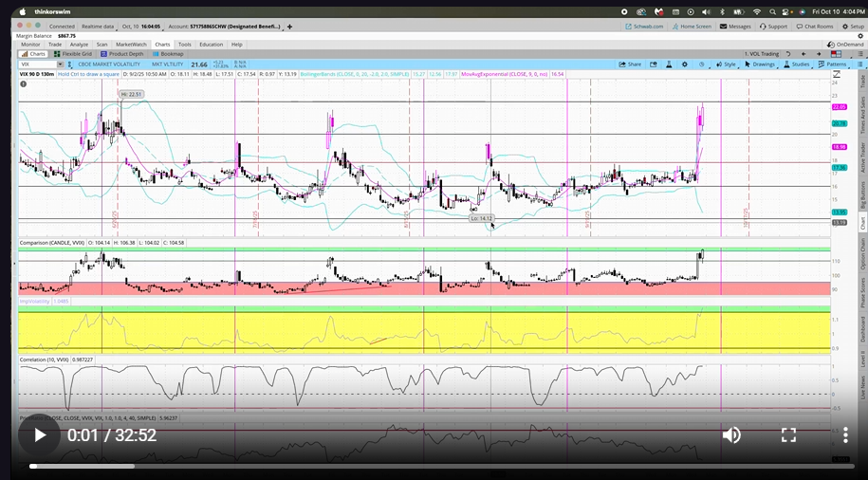Open the Studies dropdown
This screenshot has height=480, width=868.
(x=797, y=65)
